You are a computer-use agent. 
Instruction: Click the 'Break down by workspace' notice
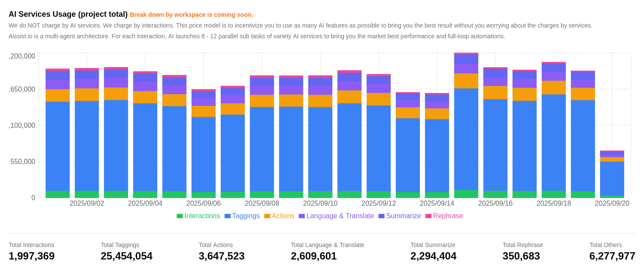click(191, 15)
